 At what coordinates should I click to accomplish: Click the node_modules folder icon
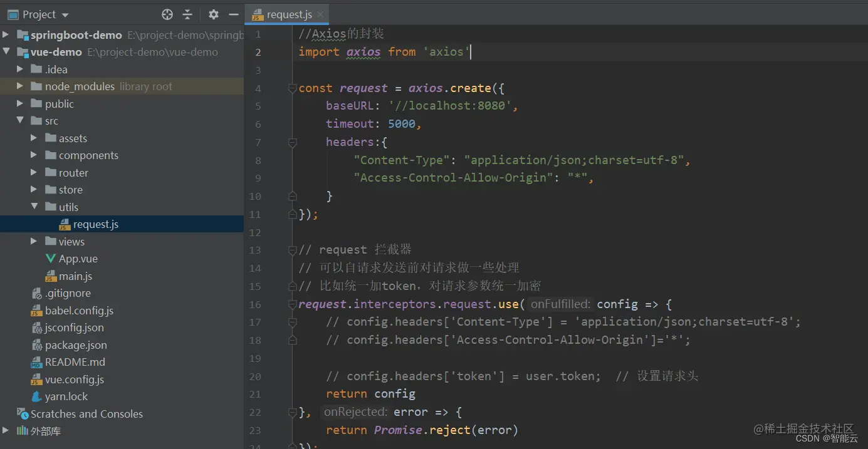pyautogui.click(x=36, y=86)
